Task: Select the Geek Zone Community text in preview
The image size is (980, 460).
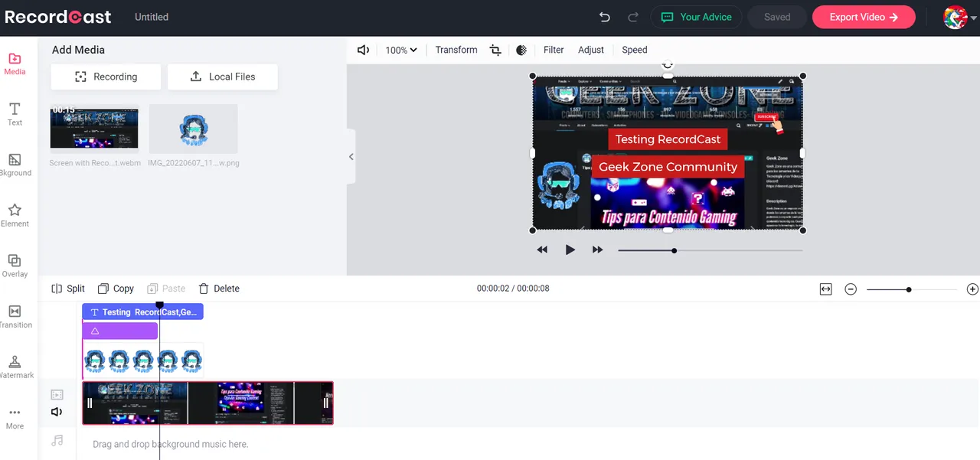Action: (668, 167)
